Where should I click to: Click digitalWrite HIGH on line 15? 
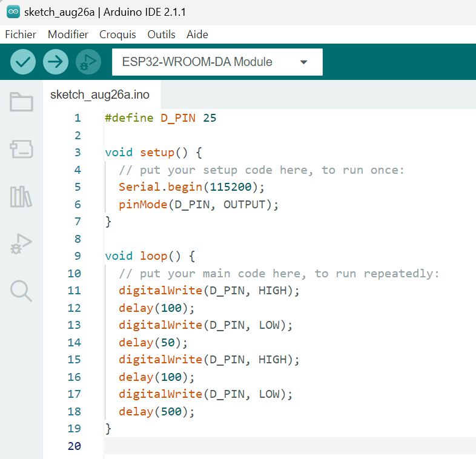pos(209,360)
